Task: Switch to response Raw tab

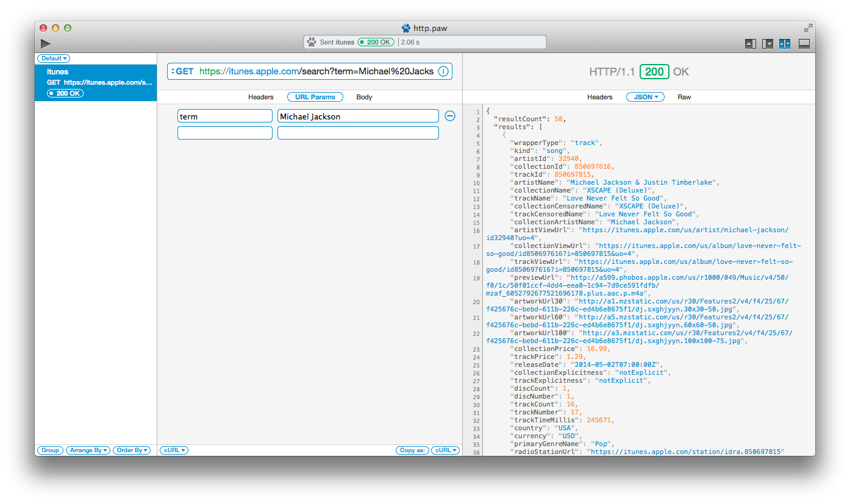Action: pos(684,97)
